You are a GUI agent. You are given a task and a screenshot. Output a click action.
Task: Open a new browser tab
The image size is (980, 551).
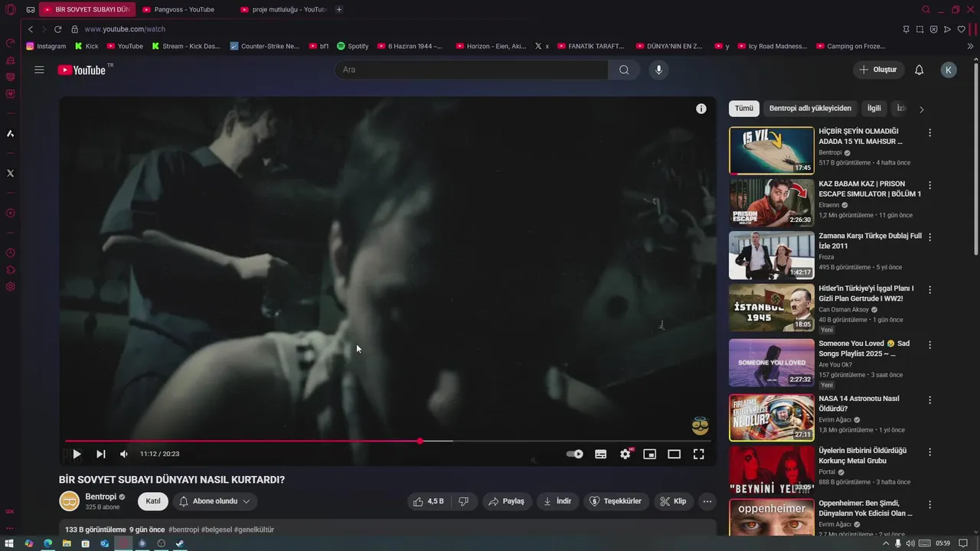click(x=339, y=9)
